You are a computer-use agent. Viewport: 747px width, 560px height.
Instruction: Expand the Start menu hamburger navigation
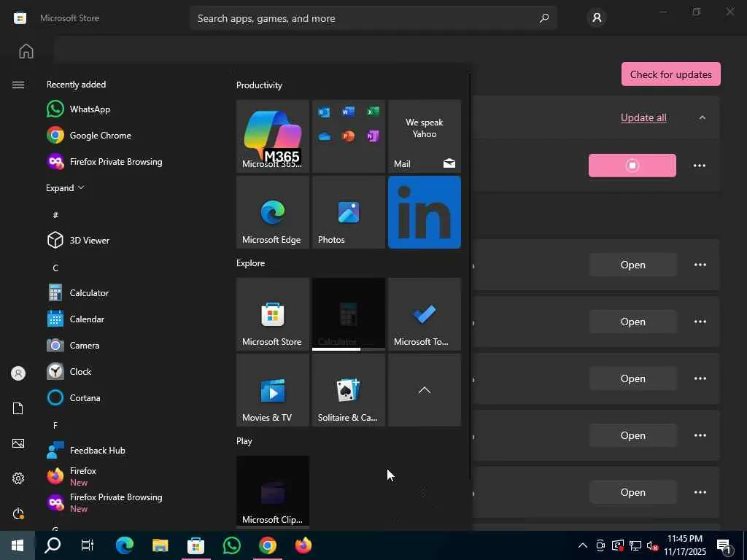click(18, 85)
